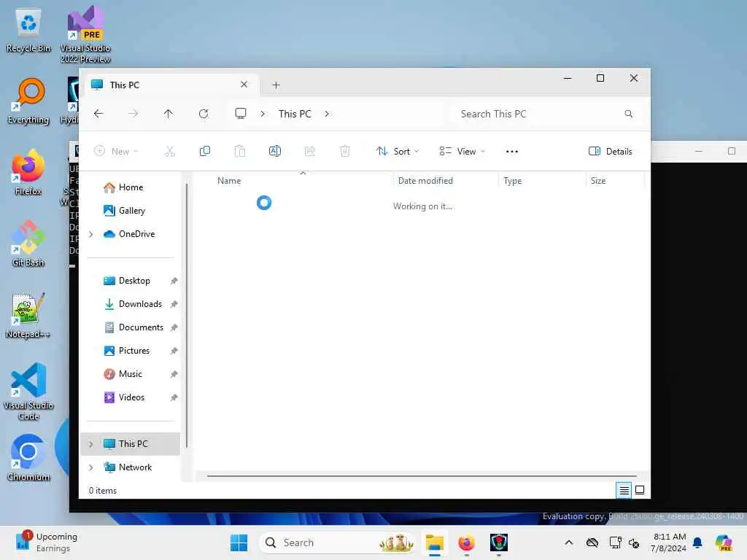Click the Copy toolbar icon
Image resolution: width=747 pixels, height=560 pixels.
coord(205,152)
